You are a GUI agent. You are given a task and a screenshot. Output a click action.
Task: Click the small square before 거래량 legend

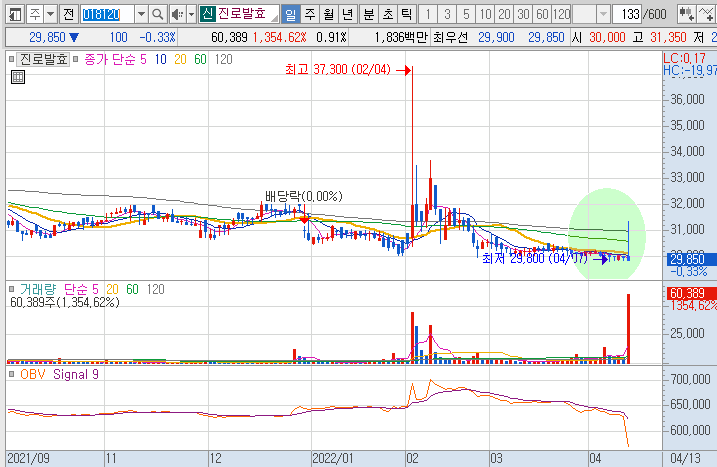point(11,289)
